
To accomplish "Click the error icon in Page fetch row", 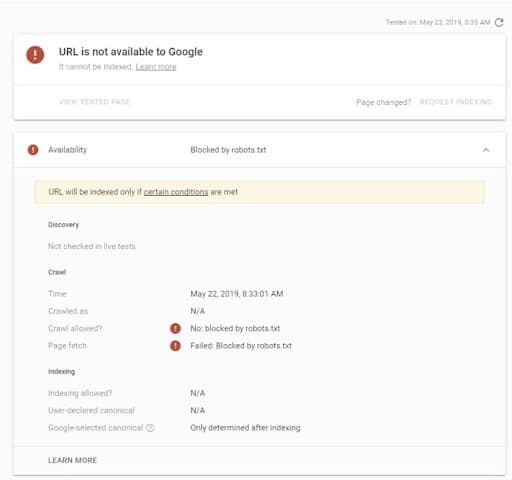I will coord(175,346).
